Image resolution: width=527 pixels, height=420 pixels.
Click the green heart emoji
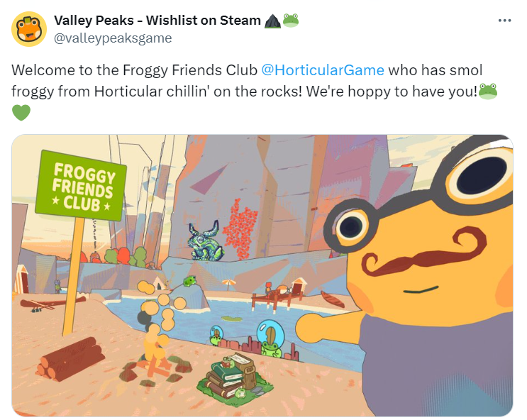point(21,112)
